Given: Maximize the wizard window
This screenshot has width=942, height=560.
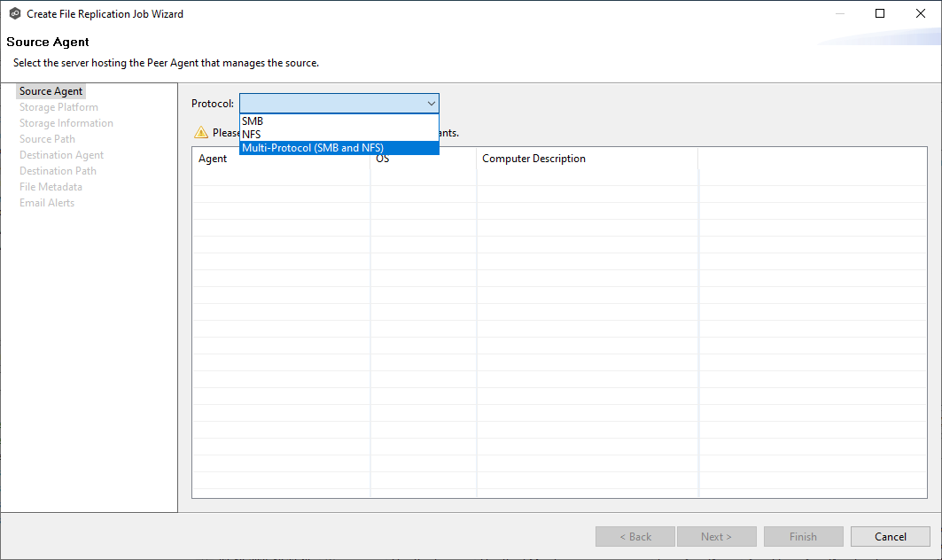Looking at the screenshot, I should 880,14.
